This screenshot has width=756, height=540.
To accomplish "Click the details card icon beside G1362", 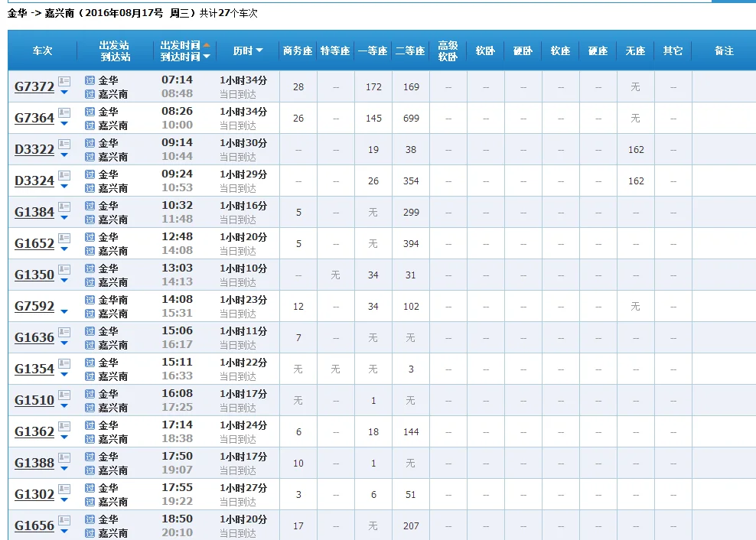I will pyautogui.click(x=64, y=426).
